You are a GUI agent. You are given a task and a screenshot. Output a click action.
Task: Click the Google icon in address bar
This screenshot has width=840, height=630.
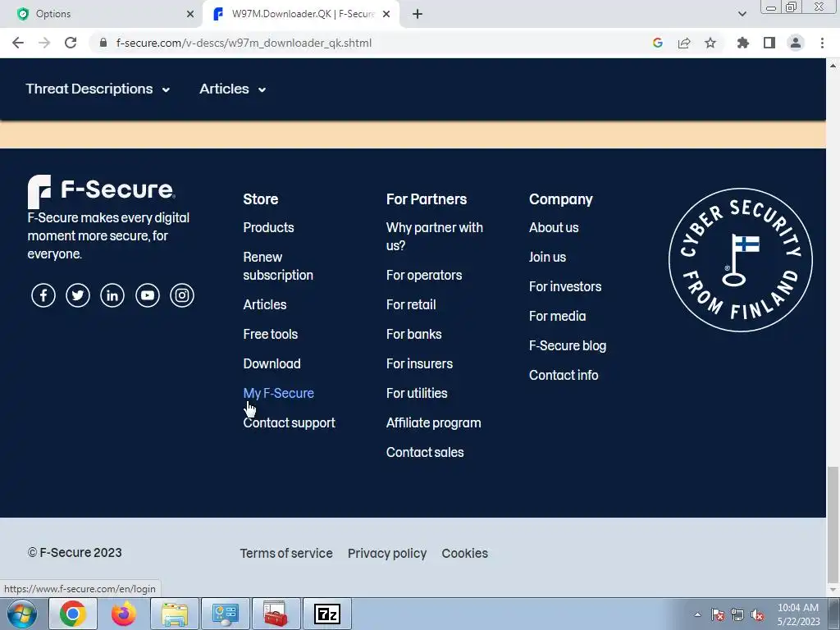pyautogui.click(x=658, y=43)
